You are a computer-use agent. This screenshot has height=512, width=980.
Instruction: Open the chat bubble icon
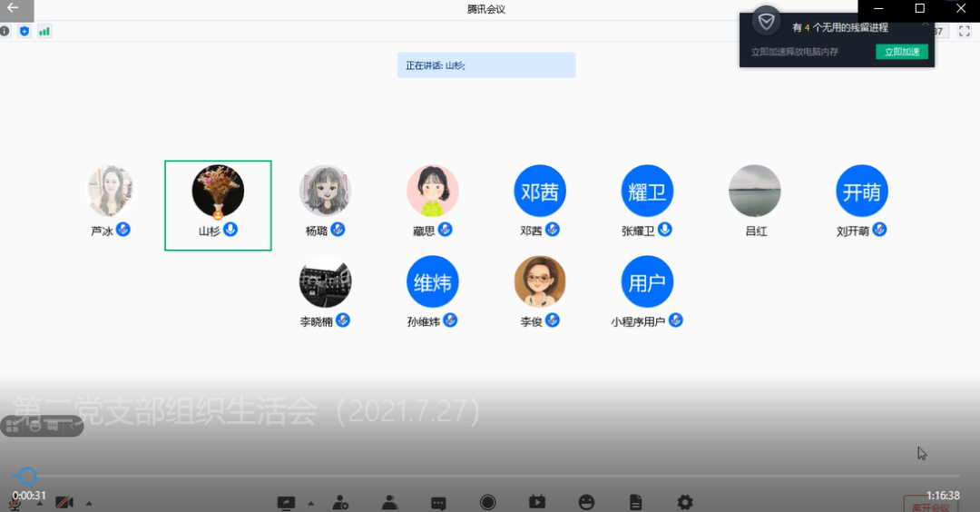click(438, 502)
